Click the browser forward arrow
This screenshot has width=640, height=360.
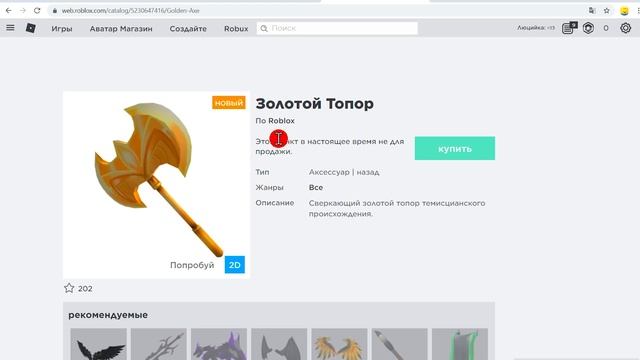pos(23,11)
